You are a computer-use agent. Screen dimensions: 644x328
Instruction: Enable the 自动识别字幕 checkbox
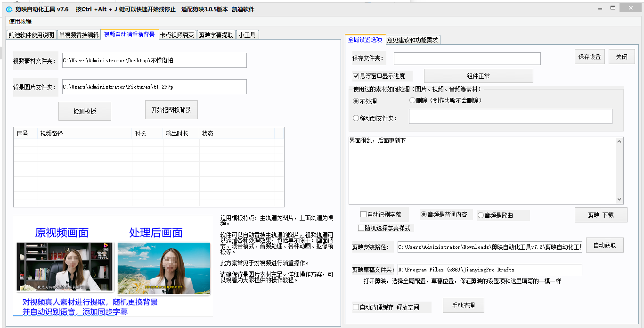364,214
